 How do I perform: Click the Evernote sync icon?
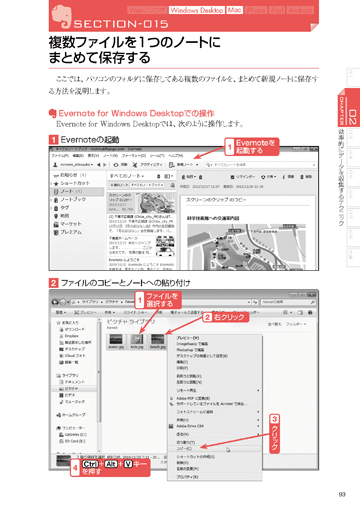tap(116, 165)
